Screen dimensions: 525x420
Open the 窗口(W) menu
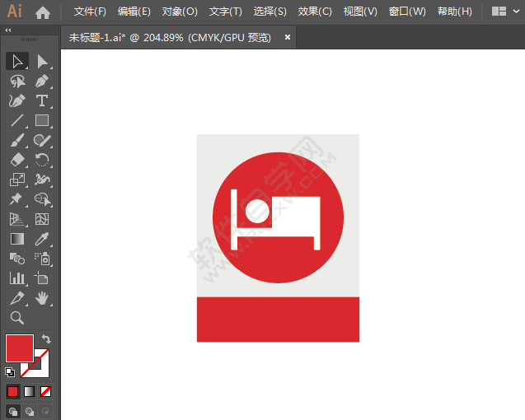click(407, 12)
